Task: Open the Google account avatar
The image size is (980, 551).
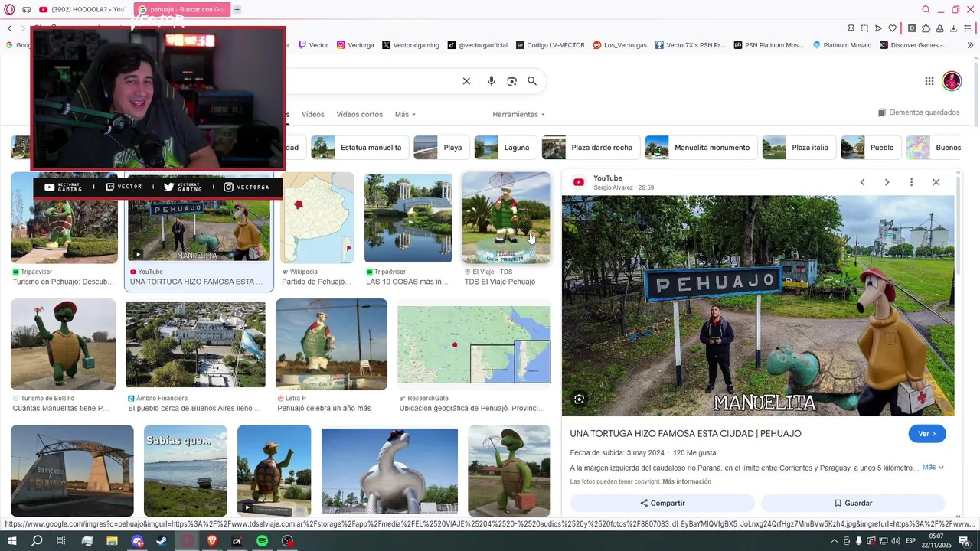Action: tap(952, 81)
